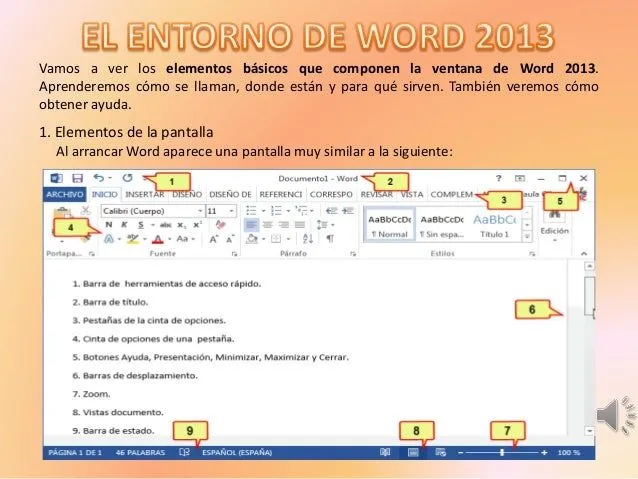Click the zoom slider handle
This screenshot has height=479, width=638.
tap(502, 453)
